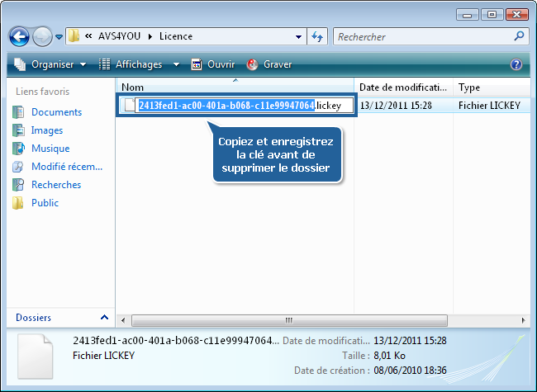Click the folder icon in address bar
The width and height of the screenshot is (537, 392).
pos(74,36)
